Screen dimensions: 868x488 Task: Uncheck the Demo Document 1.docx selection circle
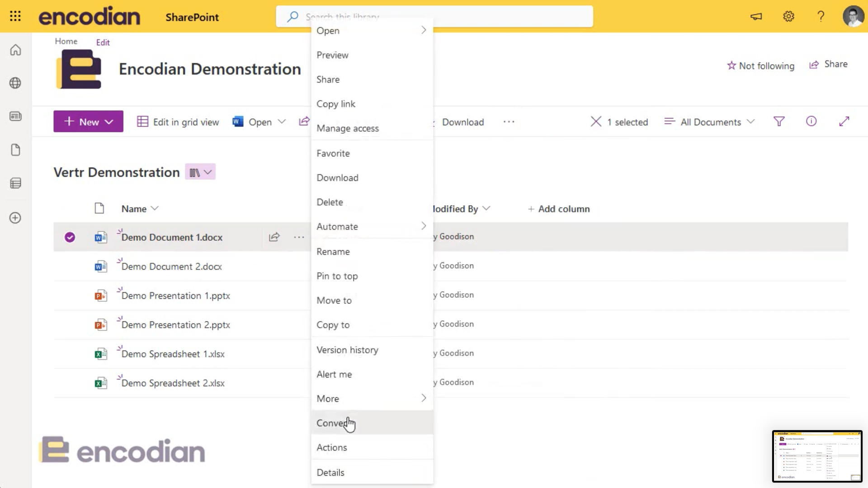(x=70, y=237)
